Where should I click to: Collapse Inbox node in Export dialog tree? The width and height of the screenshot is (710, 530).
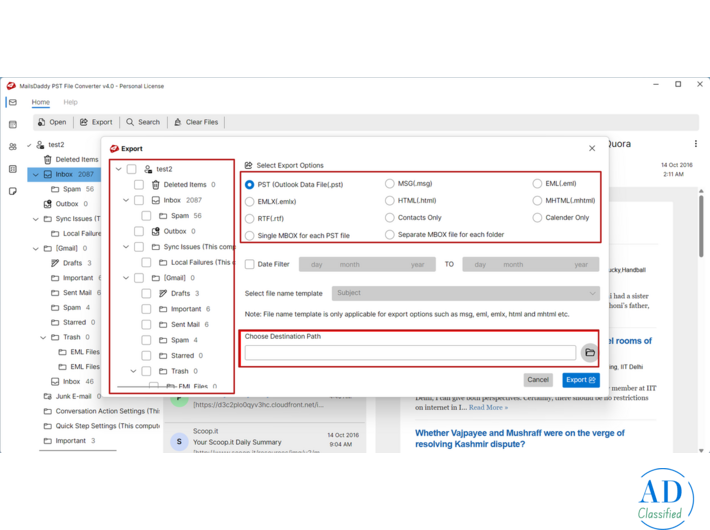(x=126, y=200)
